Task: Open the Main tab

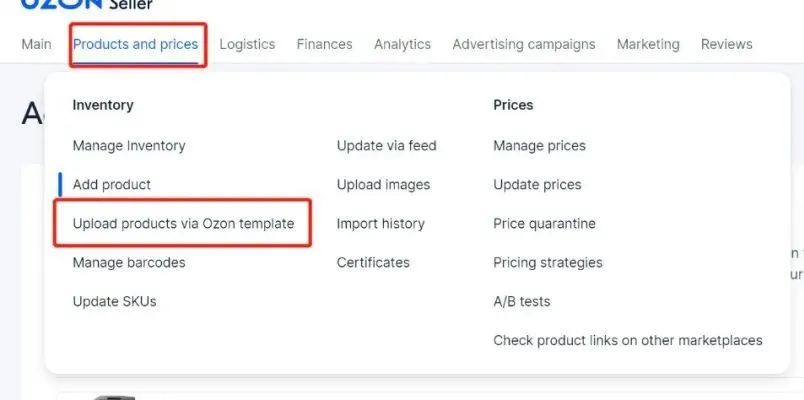Action: [36, 44]
